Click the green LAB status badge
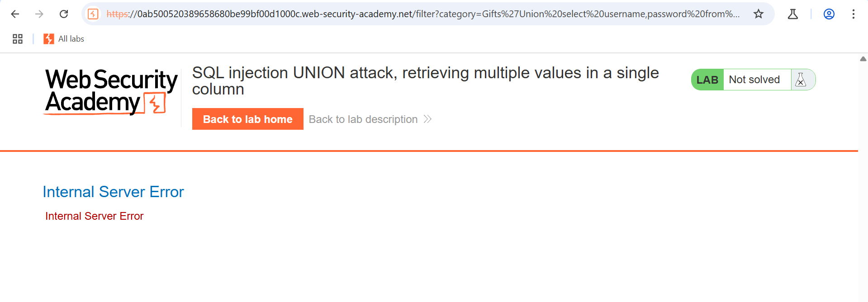Image resolution: width=868 pixels, height=302 pixels. [x=707, y=80]
